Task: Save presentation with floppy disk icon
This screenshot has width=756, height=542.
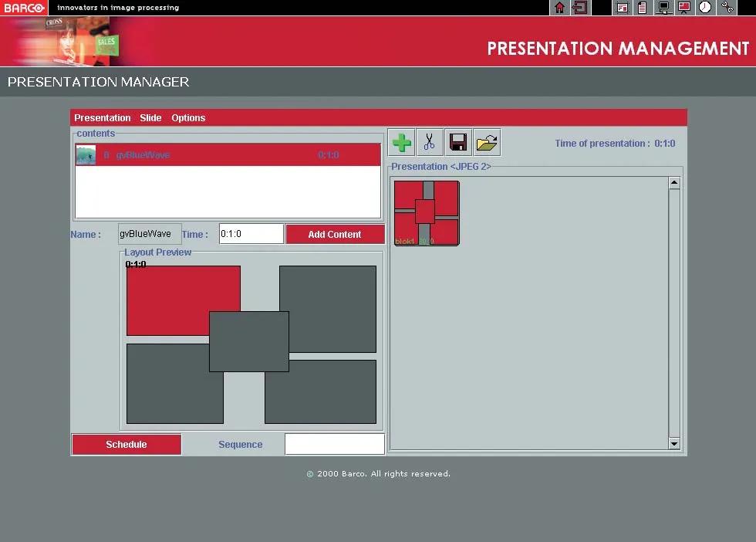Action: [458, 142]
